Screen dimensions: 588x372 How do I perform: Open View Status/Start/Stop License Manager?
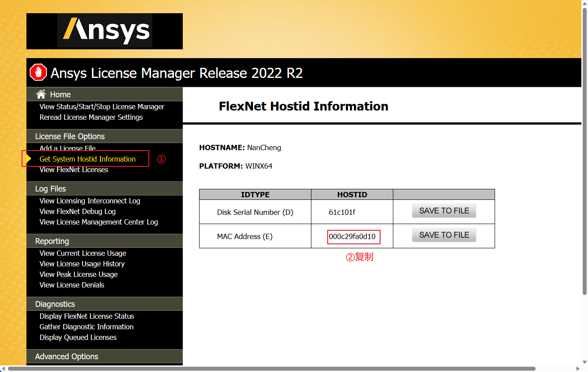pyautogui.click(x=102, y=107)
